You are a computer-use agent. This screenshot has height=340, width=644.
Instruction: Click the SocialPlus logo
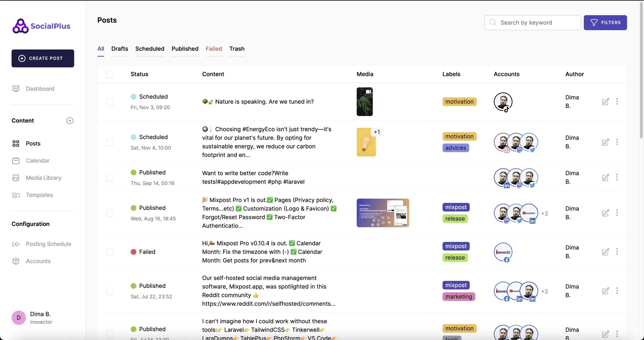click(41, 26)
